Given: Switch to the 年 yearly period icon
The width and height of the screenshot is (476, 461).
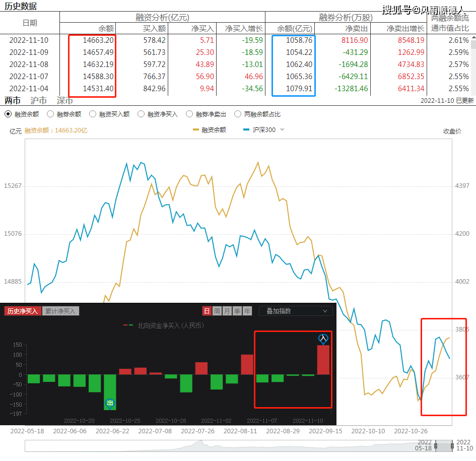Looking at the screenshot, I should [247, 311].
